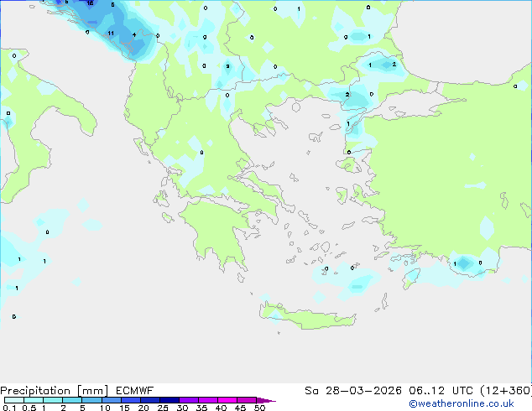Image resolution: width=532 pixels, height=411 pixels.
Task: Click the '30' legend scale label
Action: (x=182, y=408)
